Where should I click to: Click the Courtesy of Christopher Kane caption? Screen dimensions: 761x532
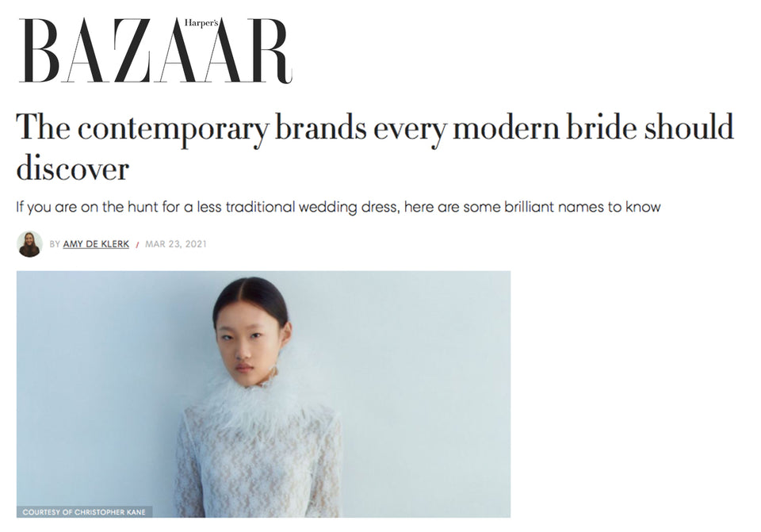click(84, 511)
